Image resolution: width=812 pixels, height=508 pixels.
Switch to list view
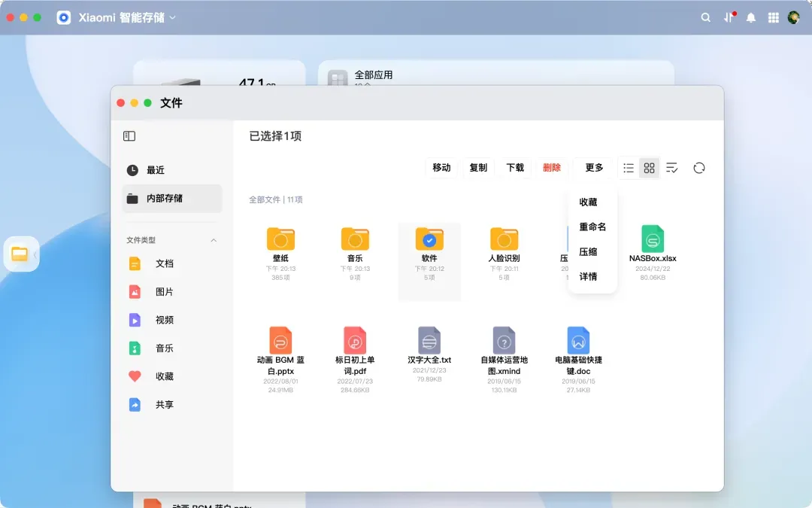(x=628, y=168)
